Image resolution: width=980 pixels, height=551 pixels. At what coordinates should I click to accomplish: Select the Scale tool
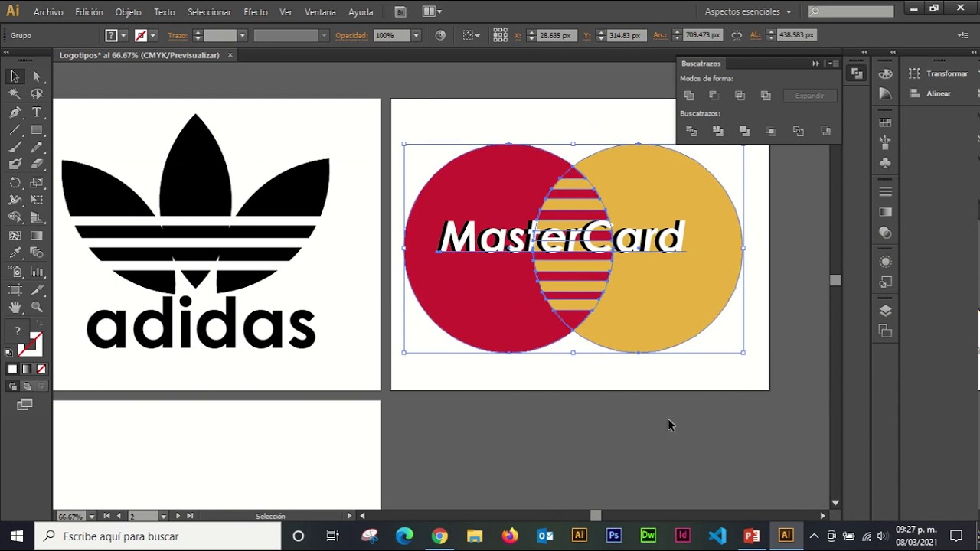(36, 183)
